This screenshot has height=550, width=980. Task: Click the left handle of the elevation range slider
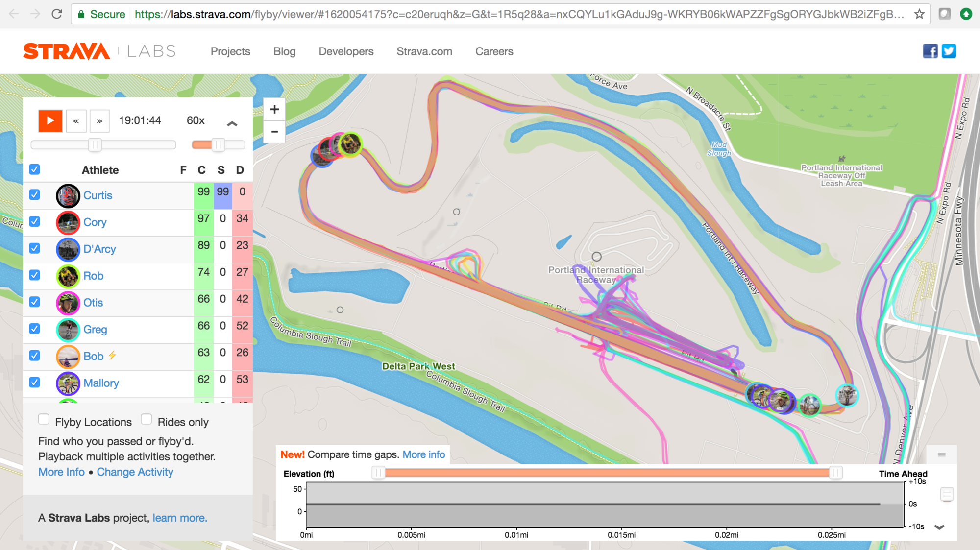(378, 473)
